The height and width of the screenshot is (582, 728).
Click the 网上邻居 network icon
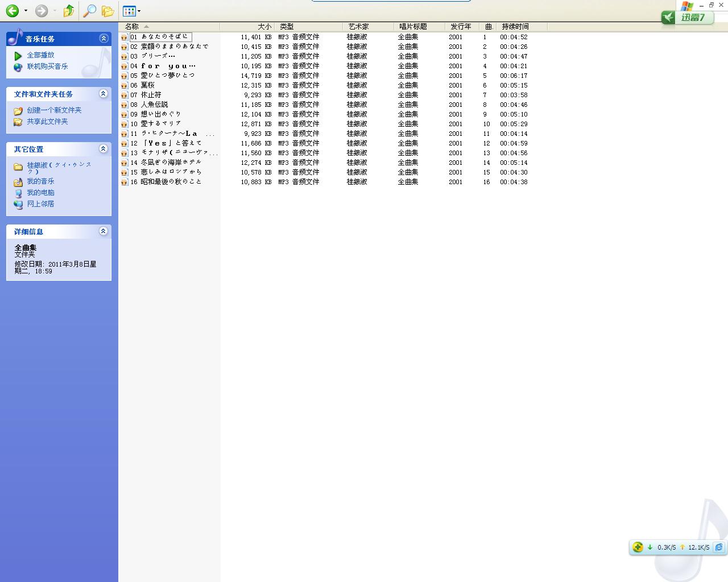pos(18,205)
